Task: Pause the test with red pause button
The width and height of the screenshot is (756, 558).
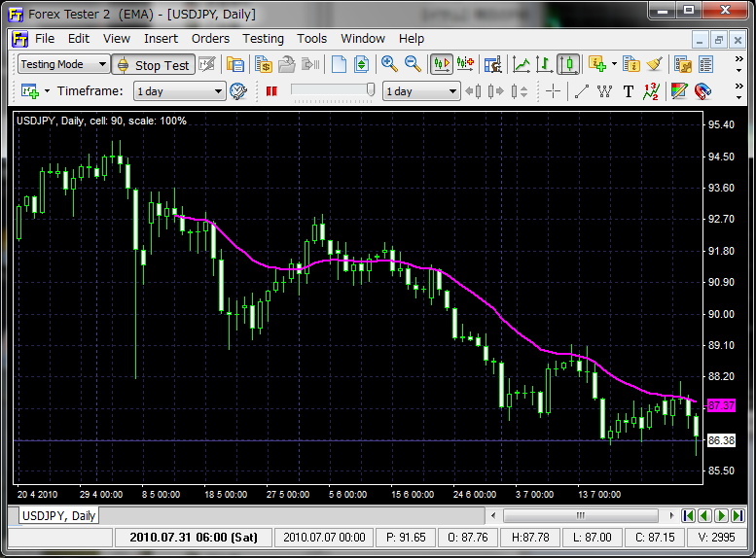Action: [x=271, y=91]
